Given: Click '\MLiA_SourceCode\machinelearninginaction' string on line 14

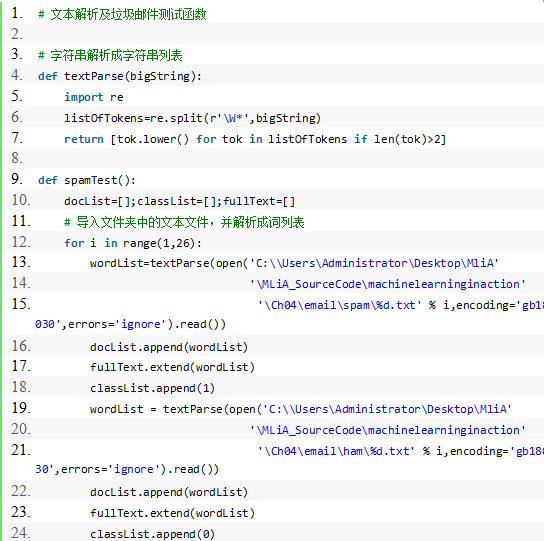Looking at the screenshot, I should tap(388, 284).
